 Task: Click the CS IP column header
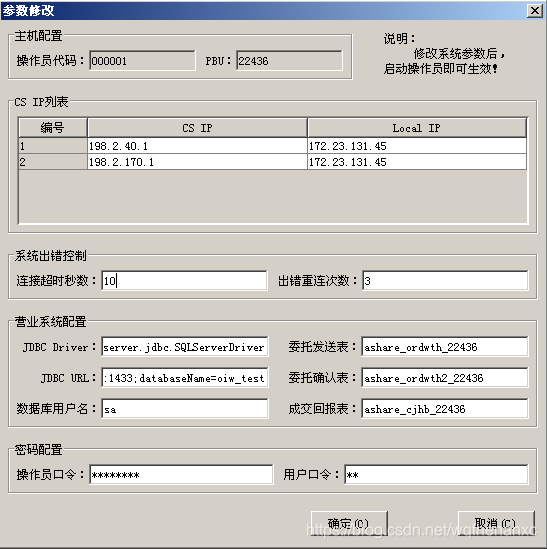pyautogui.click(x=197, y=128)
